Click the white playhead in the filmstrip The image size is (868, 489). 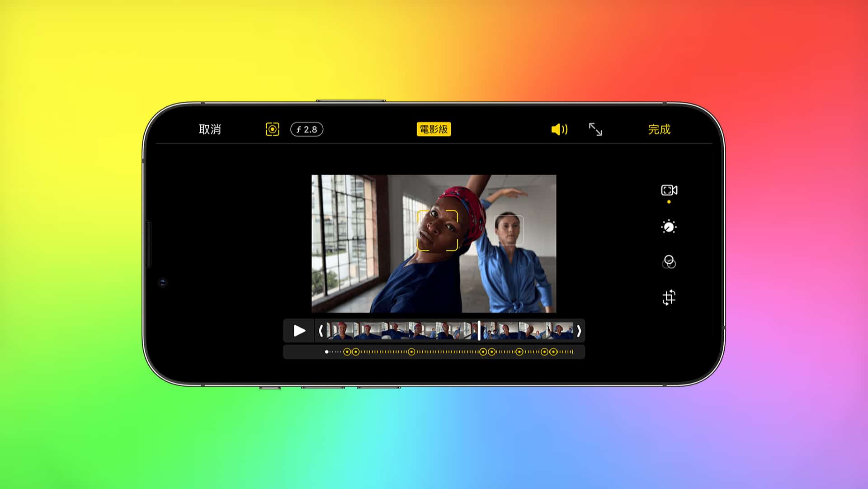[479, 331]
